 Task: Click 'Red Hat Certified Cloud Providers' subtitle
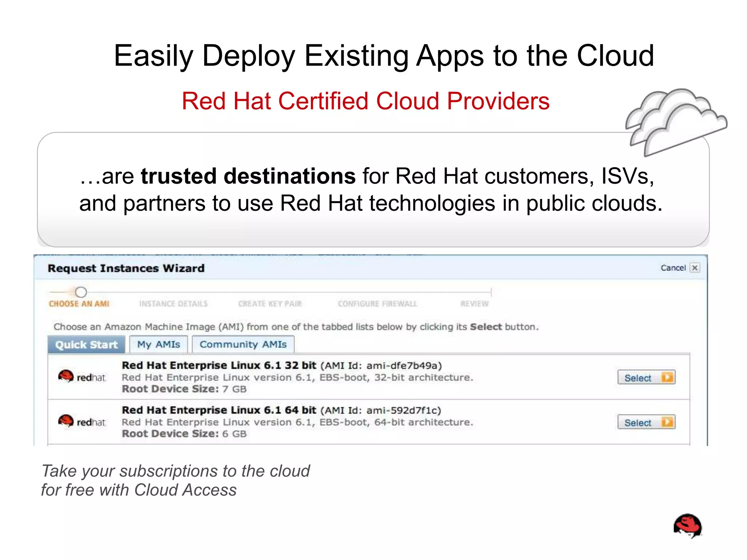click(365, 101)
